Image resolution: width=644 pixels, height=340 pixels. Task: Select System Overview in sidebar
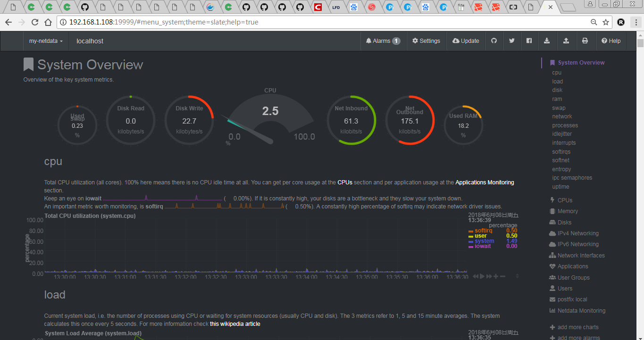[581, 63]
